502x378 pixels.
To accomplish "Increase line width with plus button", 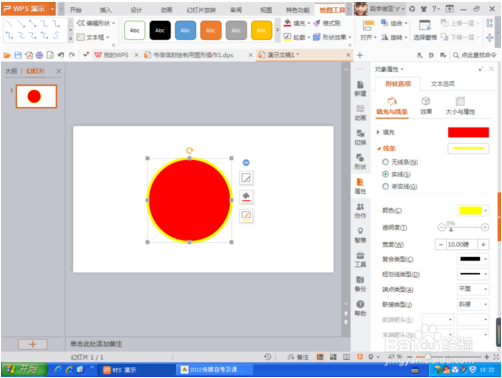I will (483, 244).
